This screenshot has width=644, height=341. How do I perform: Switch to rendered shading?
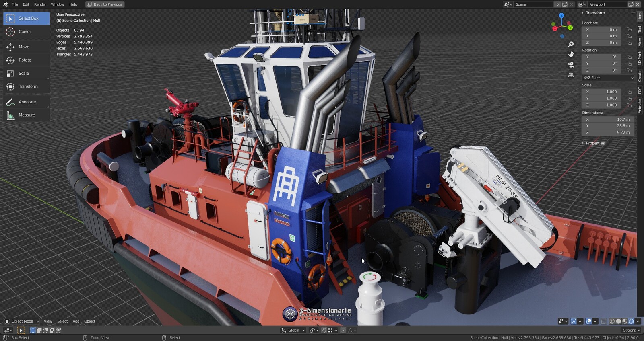[631, 321]
